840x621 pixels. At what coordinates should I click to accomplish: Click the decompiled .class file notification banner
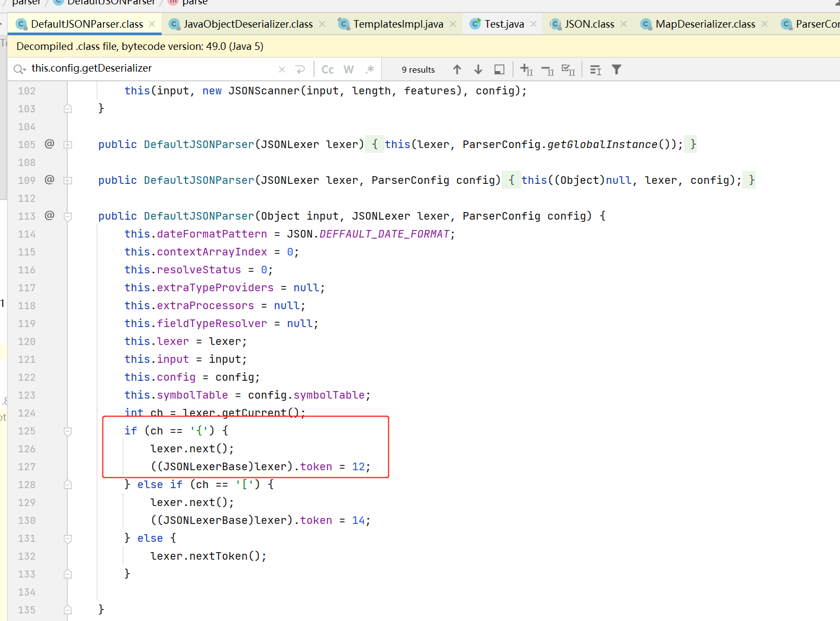(423, 46)
